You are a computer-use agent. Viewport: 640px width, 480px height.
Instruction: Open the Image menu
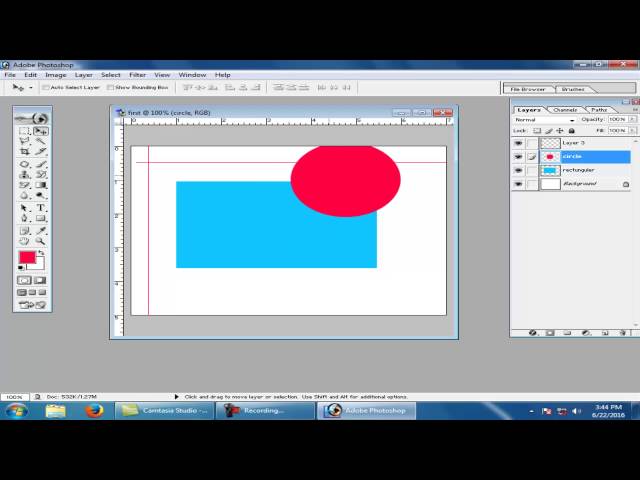click(x=56, y=75)
